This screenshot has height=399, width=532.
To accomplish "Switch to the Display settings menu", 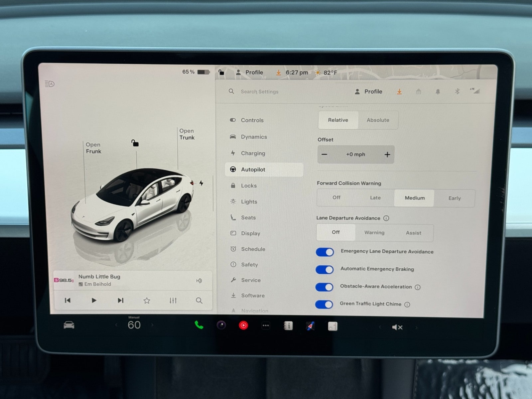I will coord(250,233).
